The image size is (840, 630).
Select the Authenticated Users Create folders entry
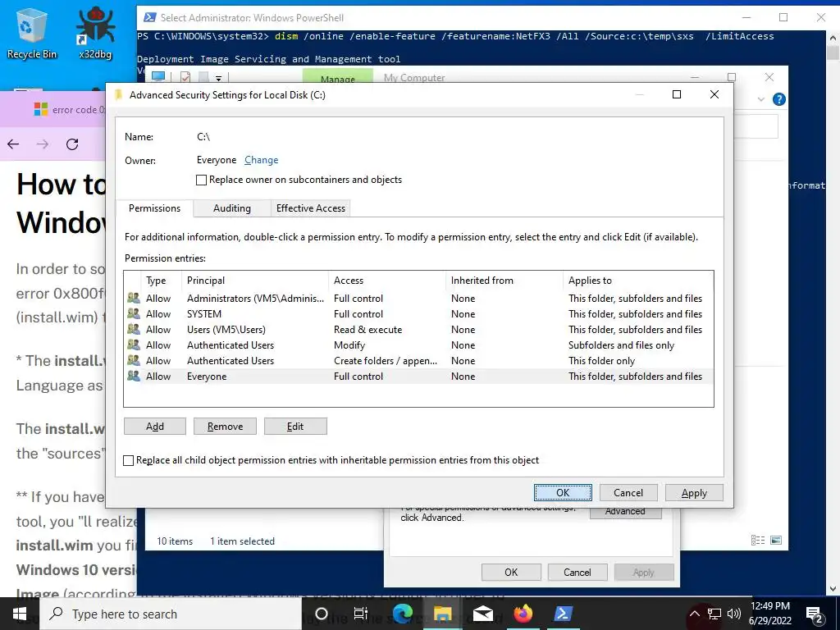pos(419,361)
